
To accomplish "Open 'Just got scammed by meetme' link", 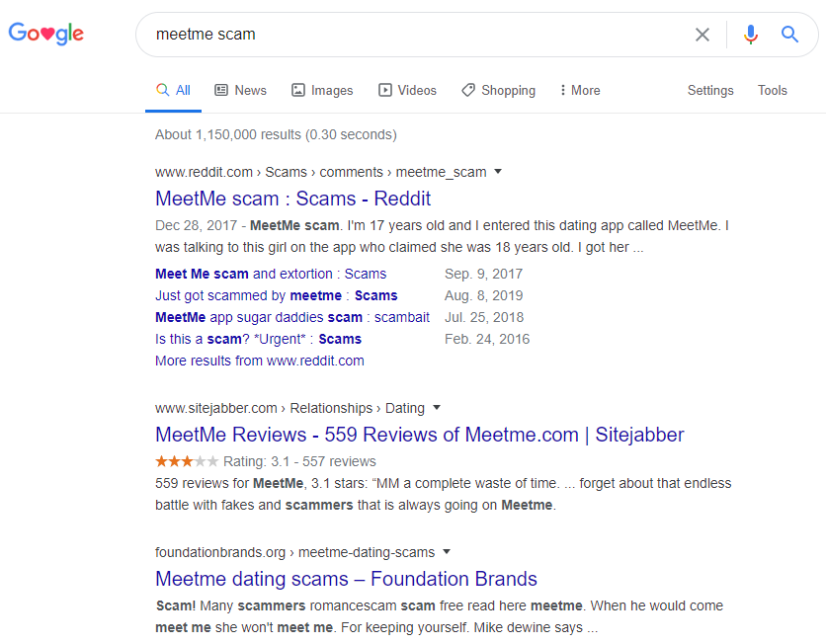I will coord(276,295).
